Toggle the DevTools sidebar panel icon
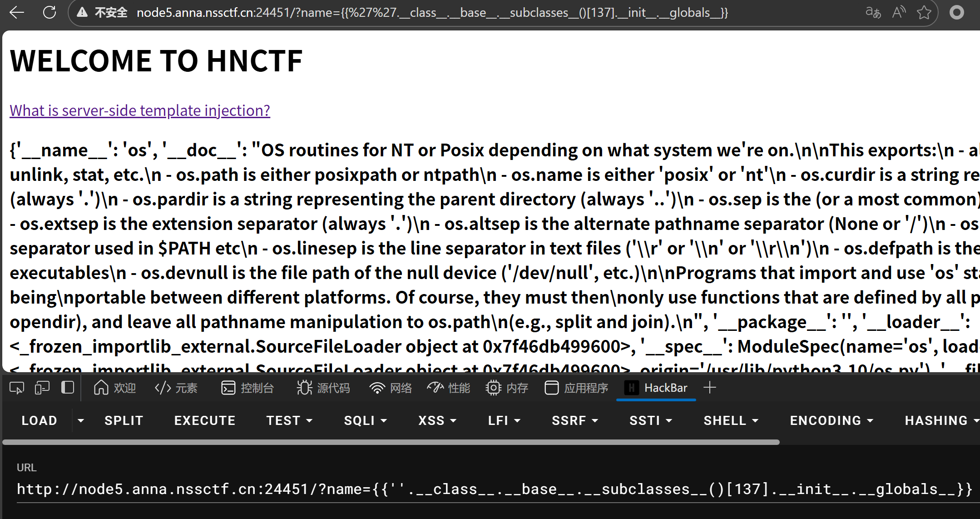Screen dimensions: 980x519 (68, 388)
